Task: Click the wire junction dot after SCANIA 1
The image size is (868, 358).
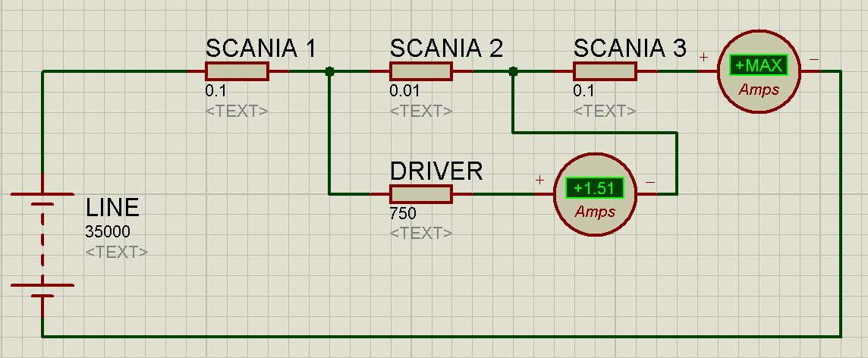Action: coord(329,71)
